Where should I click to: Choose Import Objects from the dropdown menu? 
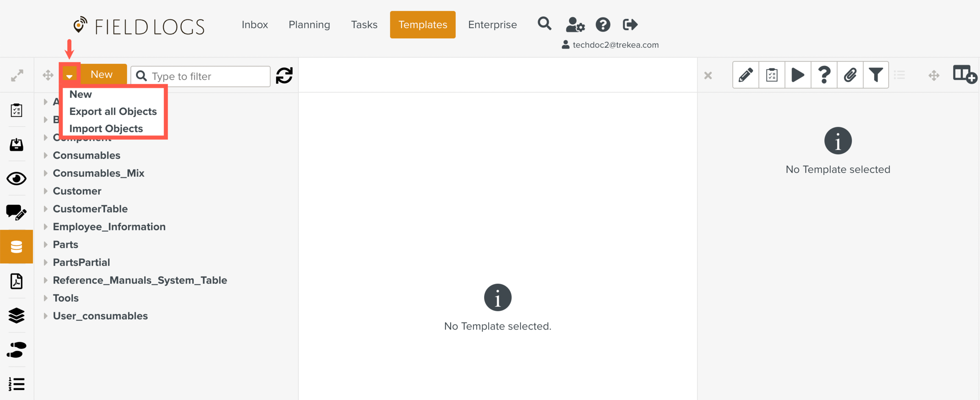pyautogui.click(x=106, y=128)
